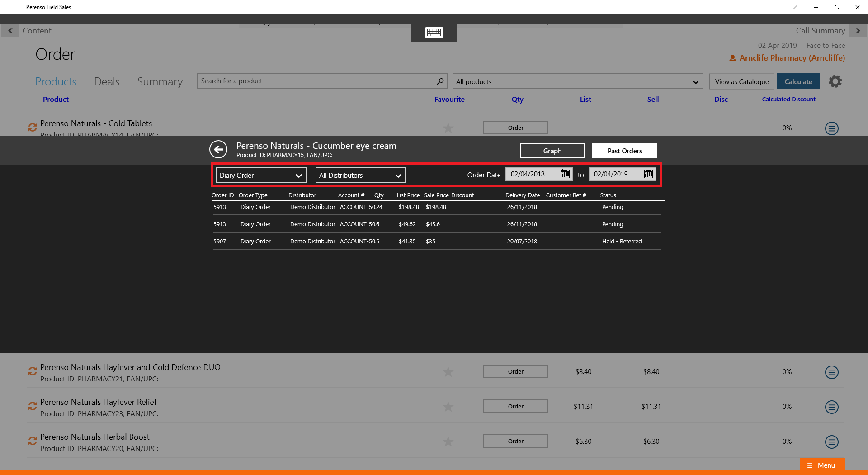
Task: Open the hamburger menu in title bar
Action: (x=10, y=7)
